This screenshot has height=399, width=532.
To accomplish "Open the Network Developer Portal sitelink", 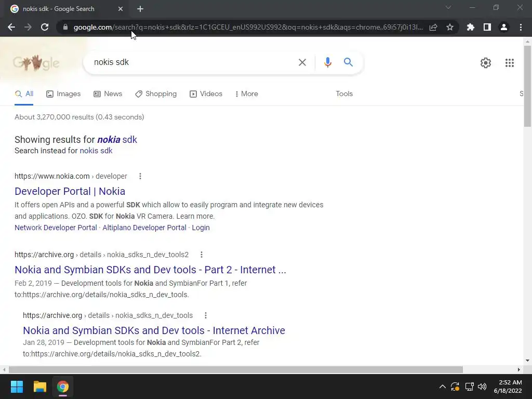I will (56, 228).
